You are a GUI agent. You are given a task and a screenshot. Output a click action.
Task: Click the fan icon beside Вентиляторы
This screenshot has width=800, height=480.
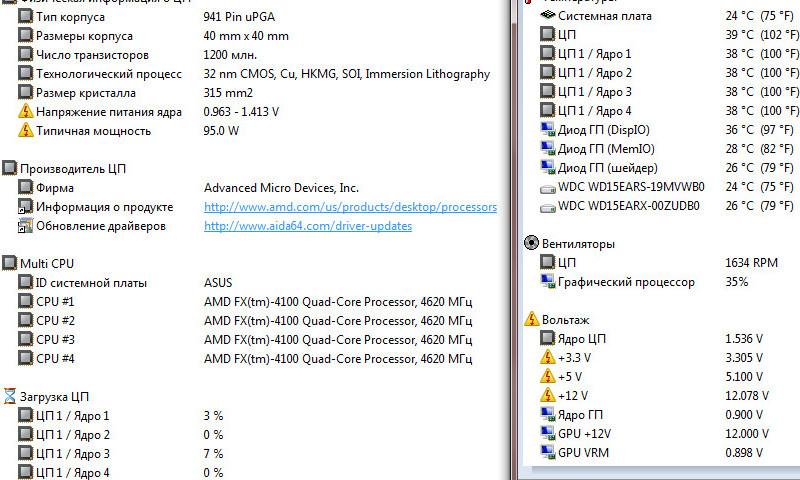point(532,243)
